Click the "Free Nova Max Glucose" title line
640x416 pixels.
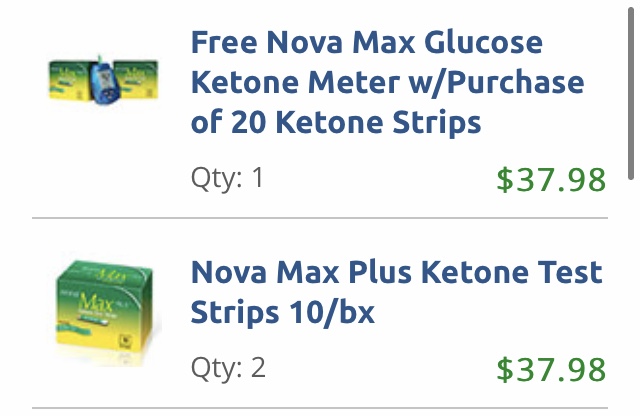pyautogui.click(x=366, y=43)
